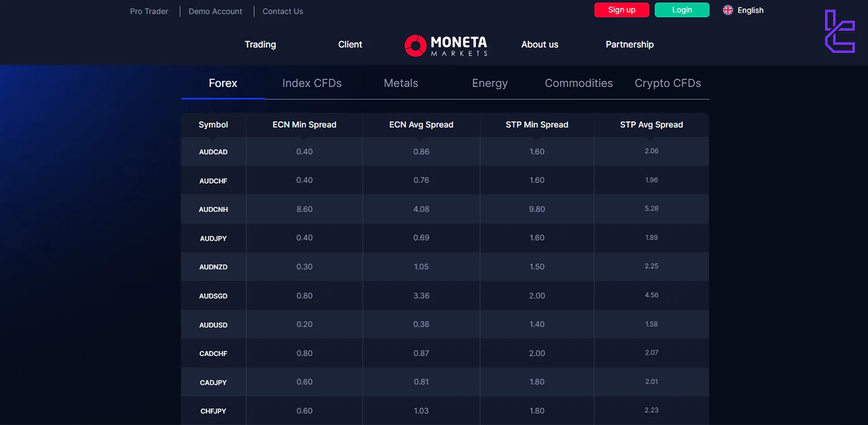868x425 pixels.
Task: Click CHFJPY ECN avg spread 1.03
Action: click(421, 411)
